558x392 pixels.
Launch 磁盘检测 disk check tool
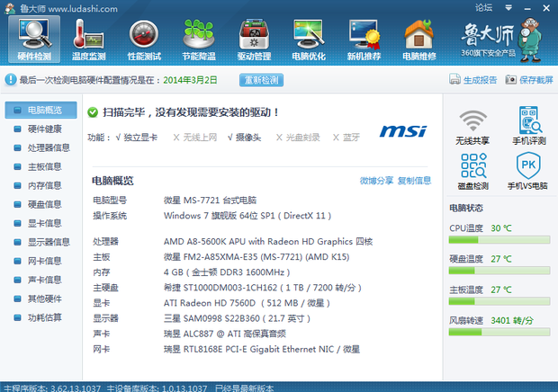click(472, 171)
